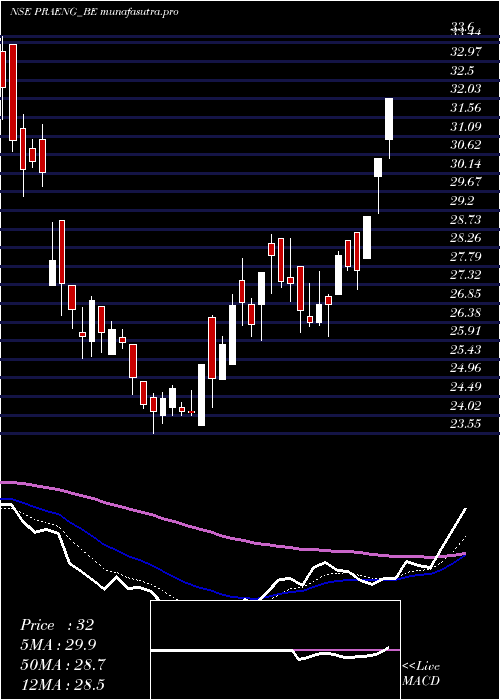The width and height of the screenshot is (500, 700).
Task: Click the Price : 32 readout
Action: tap(57, 625)
